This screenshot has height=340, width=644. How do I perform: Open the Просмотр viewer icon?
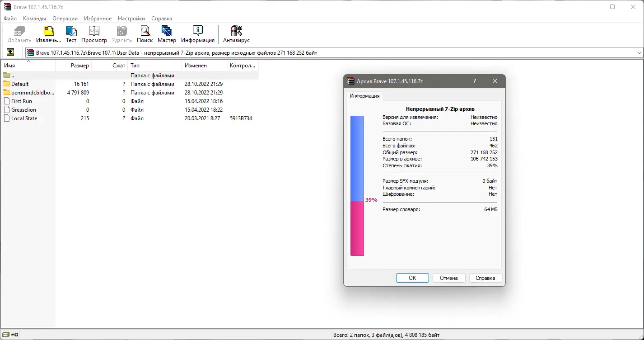pyautogui.click(x=94, y=31)
